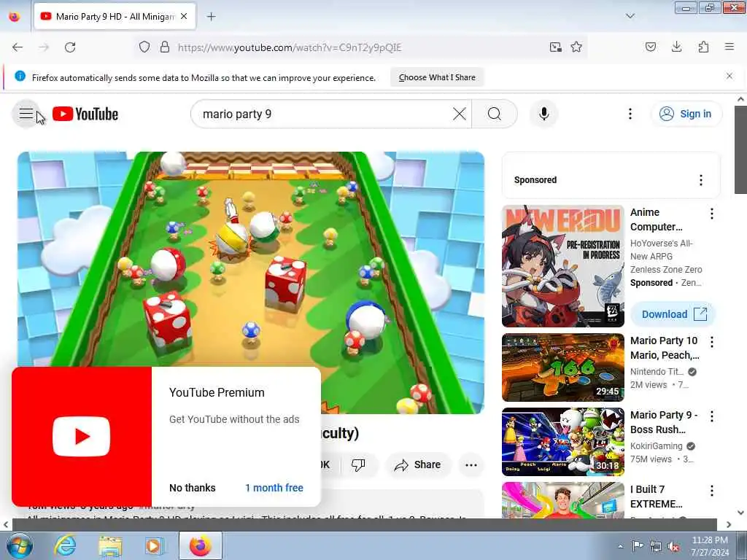The width and height of the screenshot is (747, 560).
Task: Open Firefox extensions menu
Action: click(703, 47)
